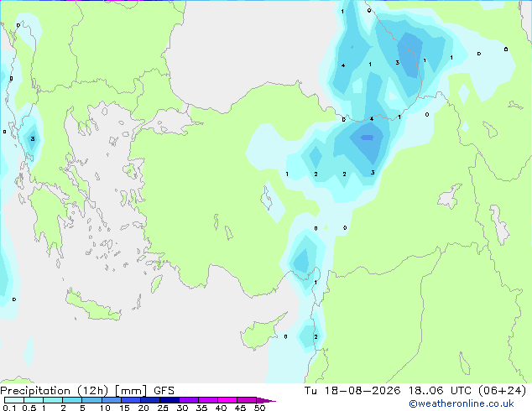Click the legend value label '50'

(260, 408)
